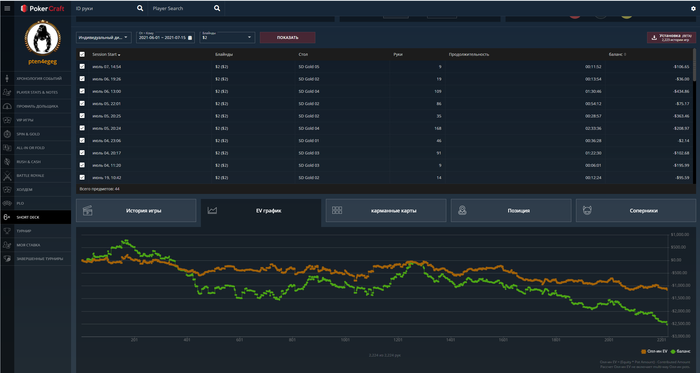Open the hamburger menu icon
Image resolution: width=700 pixels, height=373 pixels.
[x=7, y=8]
